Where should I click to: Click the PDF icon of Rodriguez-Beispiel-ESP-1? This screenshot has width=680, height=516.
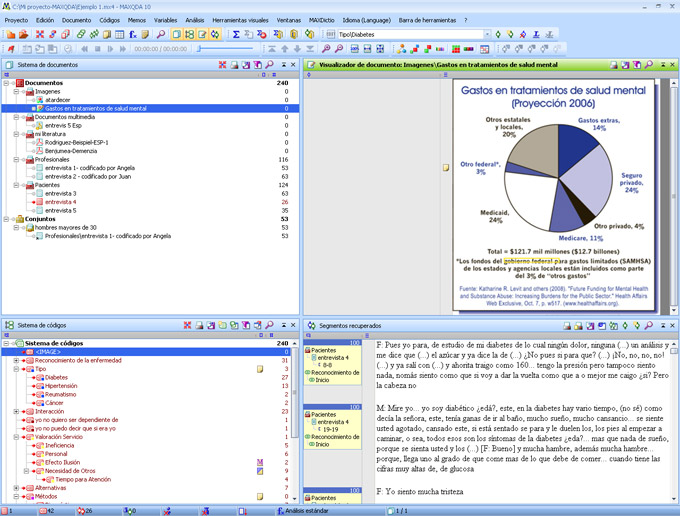pyautogui.click(x=38, y=142)
